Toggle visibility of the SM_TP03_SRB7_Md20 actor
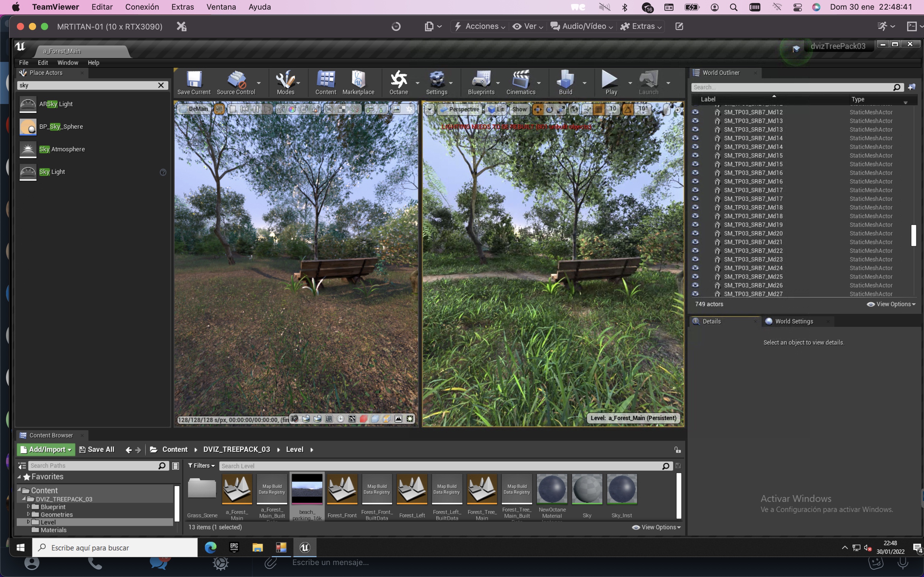This screenshot has width=924, height=577. (x=695, y=233)
